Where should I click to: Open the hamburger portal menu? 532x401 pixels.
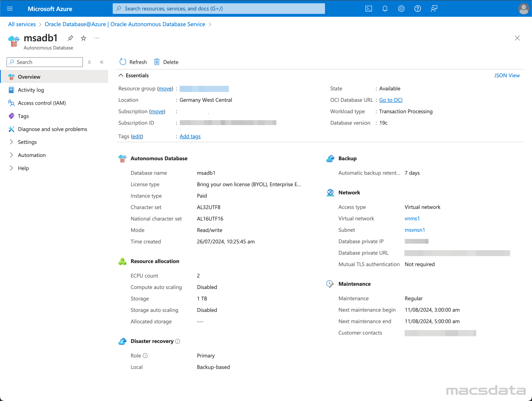coord(10,9)
